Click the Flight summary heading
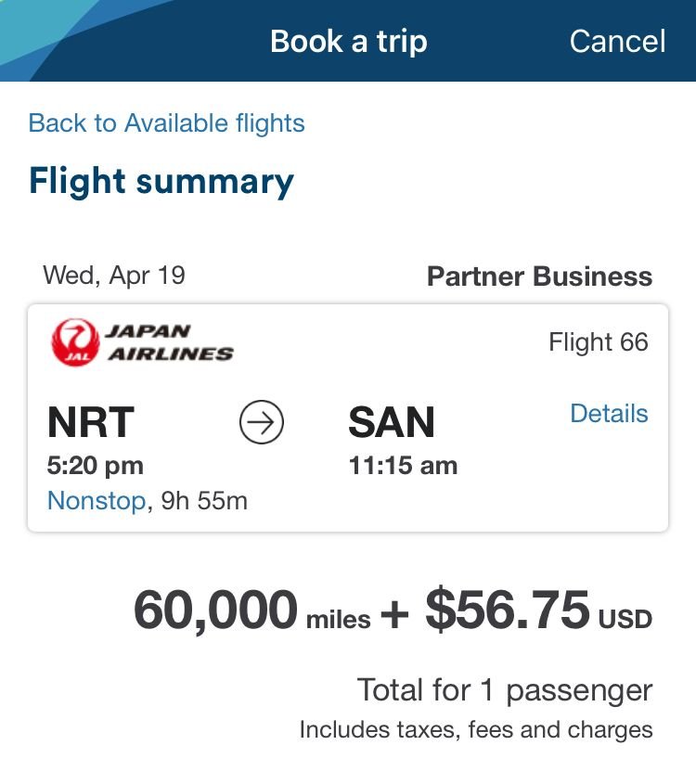This screenshot has height=784, width=696. tap(161, 181)
